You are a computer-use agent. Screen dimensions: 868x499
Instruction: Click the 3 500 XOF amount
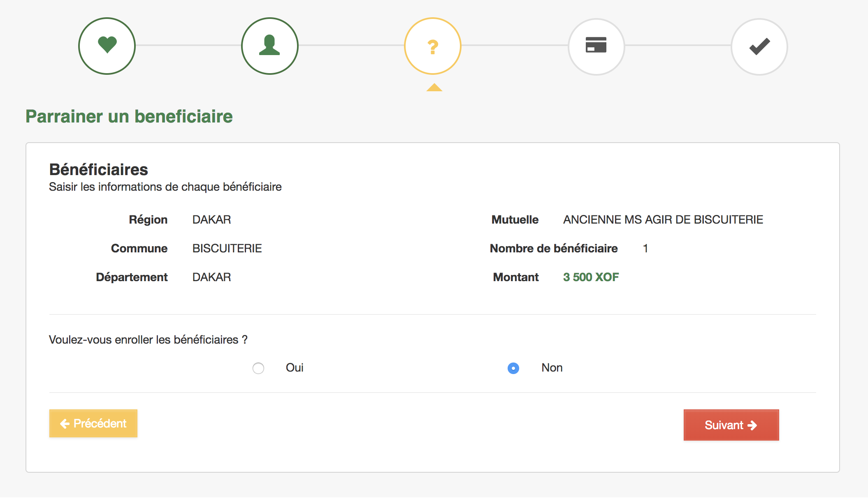click(591, 277)
